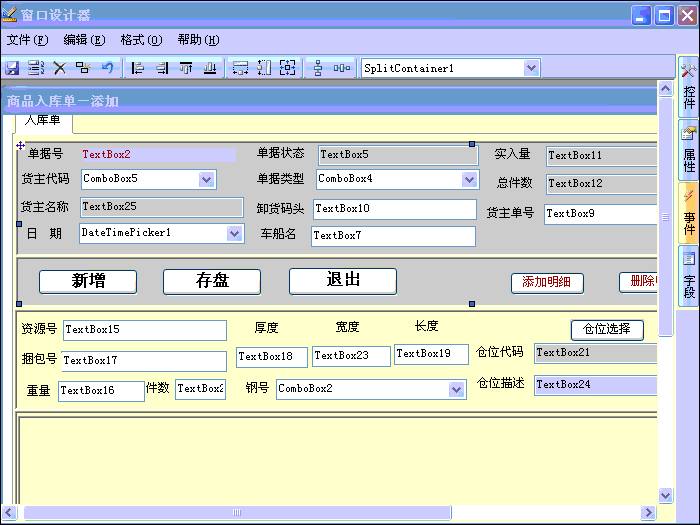Click the Delete (X) toolbar icon
The height and width of the screenshot is (525, 700).
[59, 68]
